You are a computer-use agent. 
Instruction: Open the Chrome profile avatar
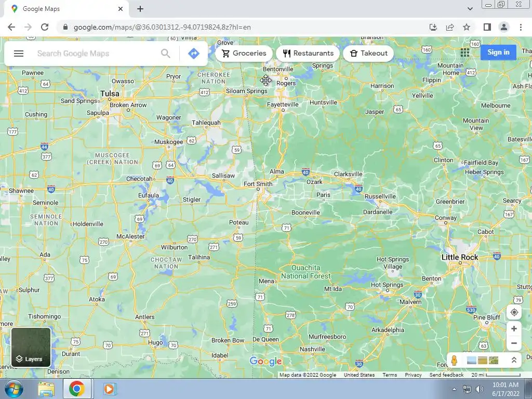[x=504, y=27]
